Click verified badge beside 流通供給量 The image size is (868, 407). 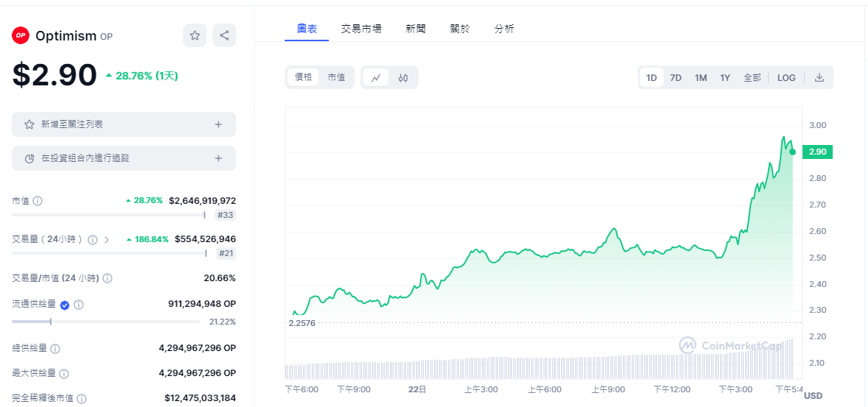coord(65,305)
